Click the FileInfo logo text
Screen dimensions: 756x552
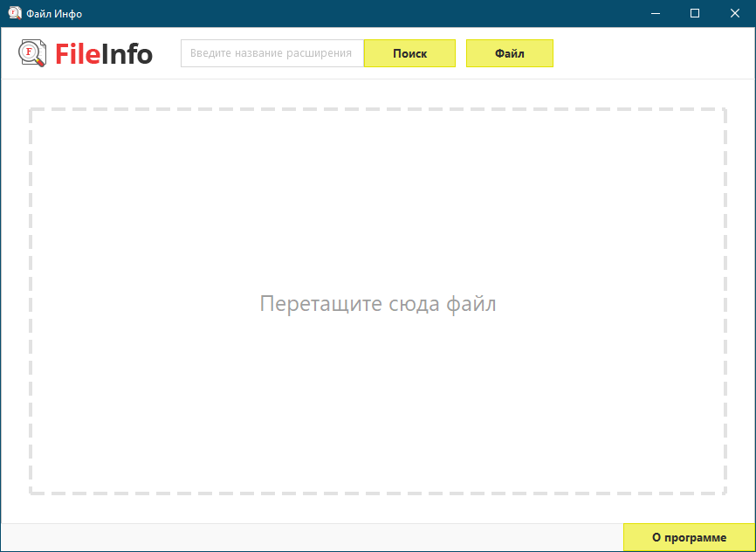coord(104,53)
